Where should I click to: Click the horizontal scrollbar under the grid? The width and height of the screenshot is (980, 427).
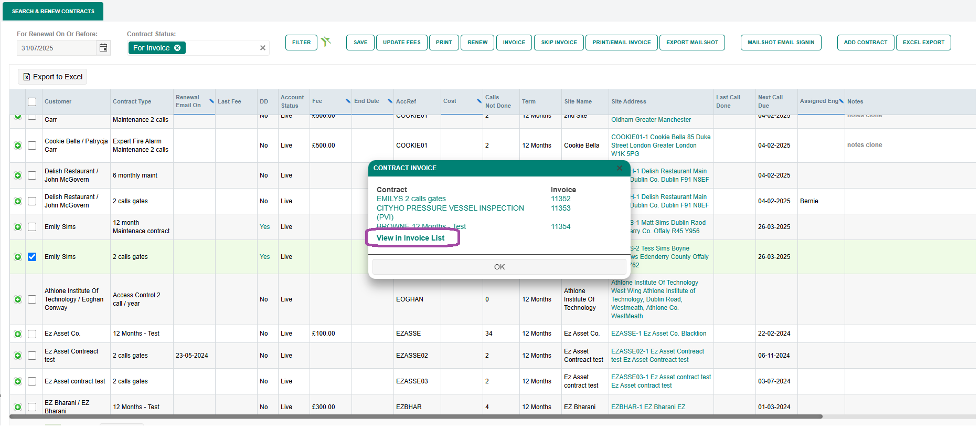tap(416, 416)
